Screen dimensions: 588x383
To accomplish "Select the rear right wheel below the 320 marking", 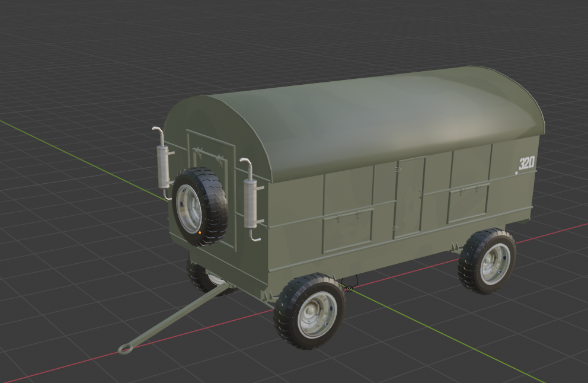I will (487, 261).
